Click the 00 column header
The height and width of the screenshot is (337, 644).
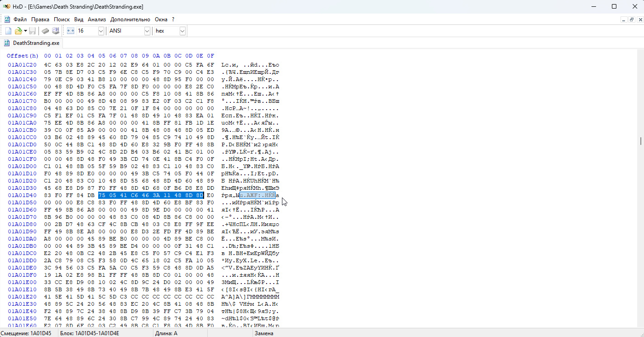point(48,56)
